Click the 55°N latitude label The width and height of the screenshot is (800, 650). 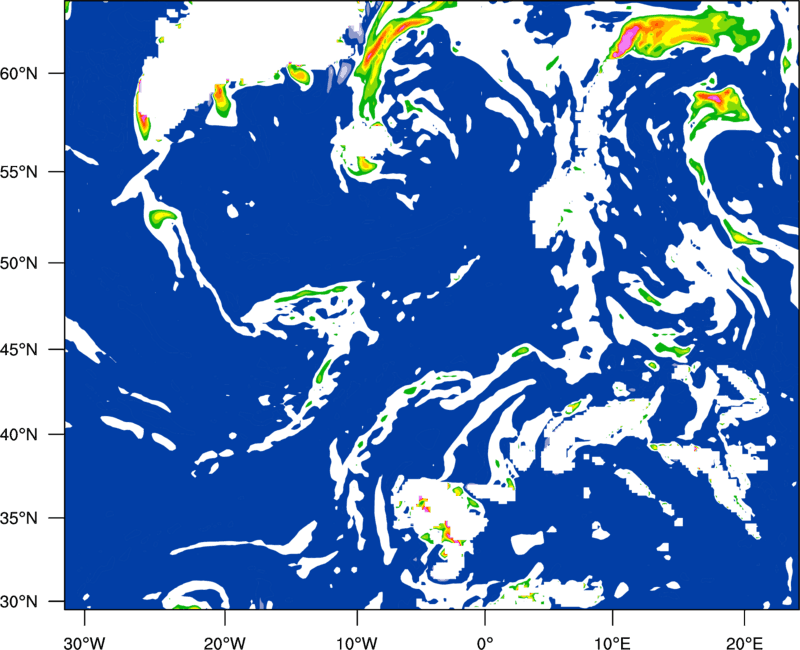tap(19, 172)
